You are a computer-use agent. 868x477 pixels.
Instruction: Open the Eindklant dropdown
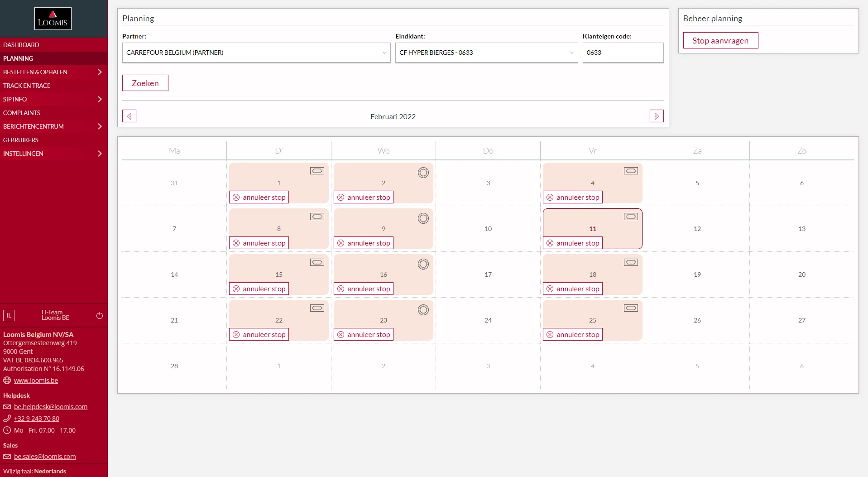[486, 53]
